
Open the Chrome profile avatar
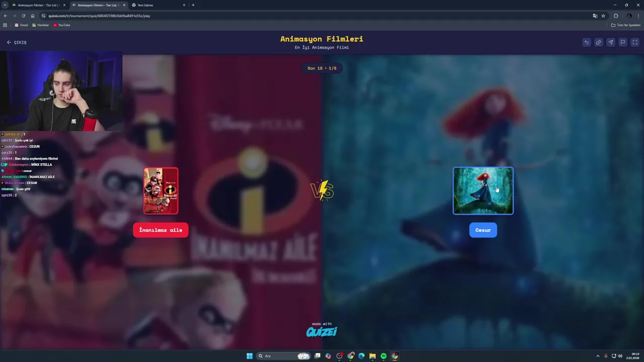(x=629, y=16)
